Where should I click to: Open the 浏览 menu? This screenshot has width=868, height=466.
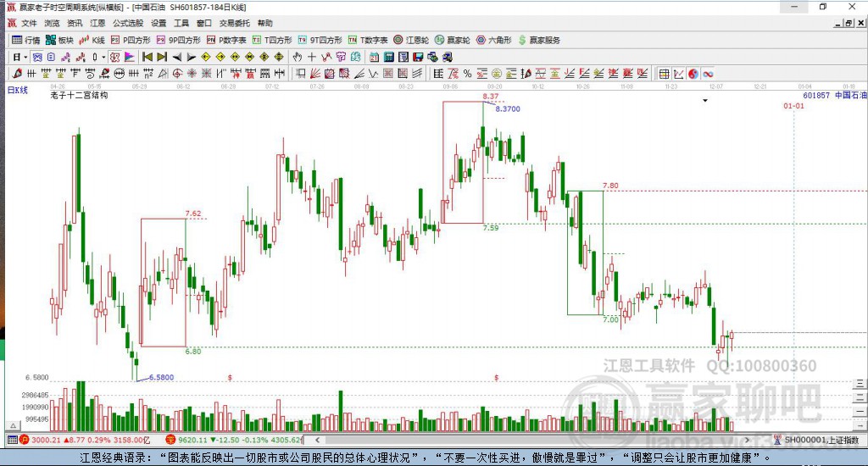(52, 23)
